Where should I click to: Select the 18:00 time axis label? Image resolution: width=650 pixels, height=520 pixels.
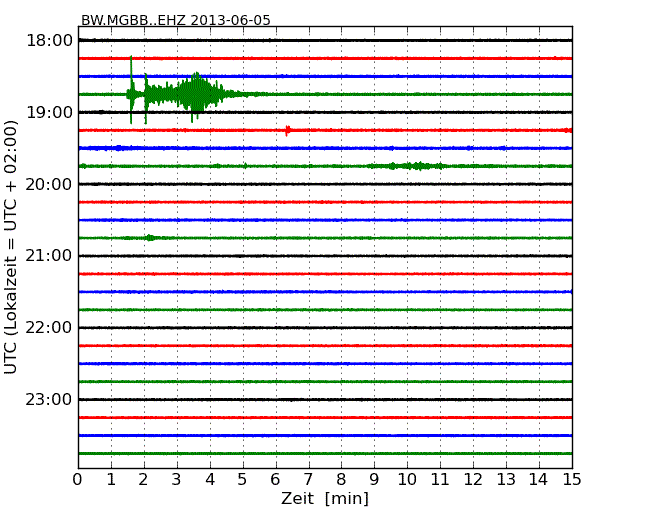point(49,41)
